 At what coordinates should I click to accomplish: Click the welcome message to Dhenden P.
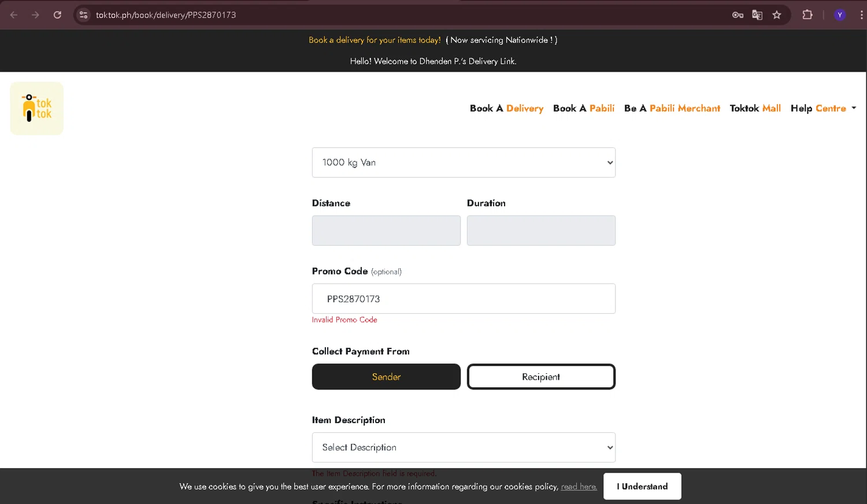[x=433, y=61]
